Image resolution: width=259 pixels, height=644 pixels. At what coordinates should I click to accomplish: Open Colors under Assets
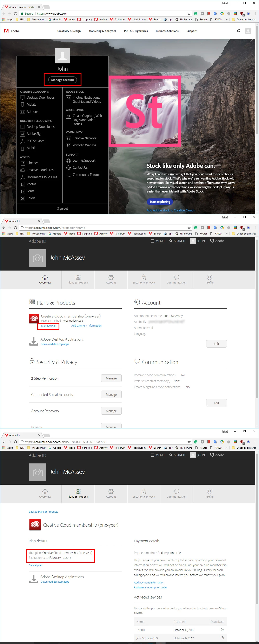28,198
